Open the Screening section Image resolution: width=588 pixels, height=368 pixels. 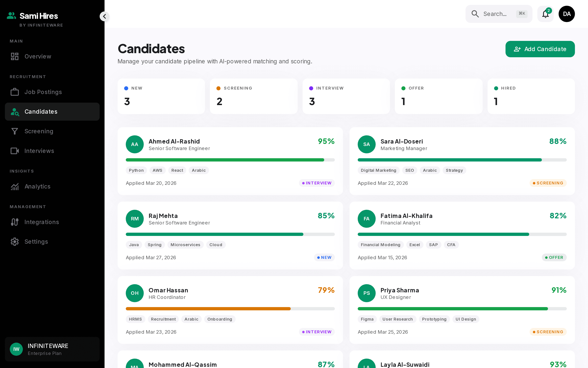(52, 131)
